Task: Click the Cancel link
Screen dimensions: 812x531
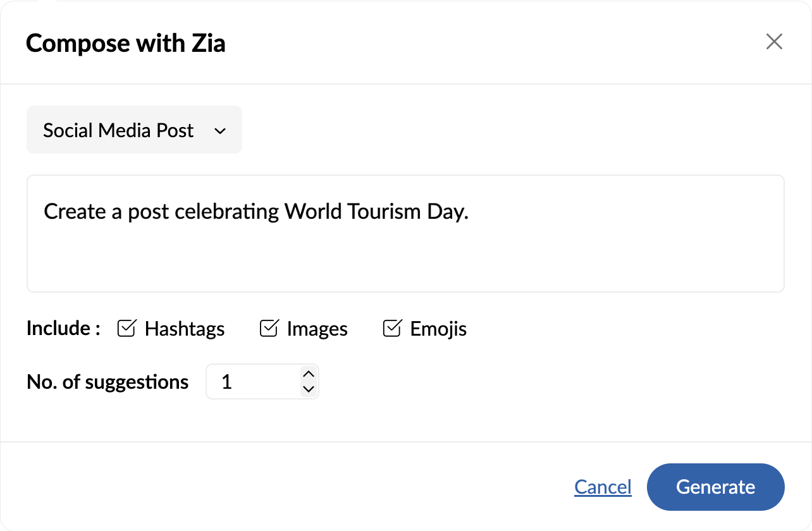Action: pos(603,487)
